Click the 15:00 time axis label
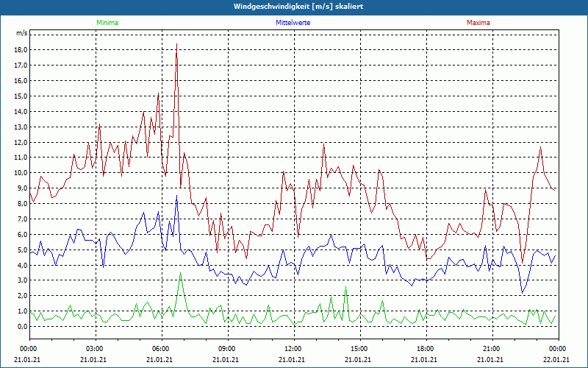 (x=360, y=349)
